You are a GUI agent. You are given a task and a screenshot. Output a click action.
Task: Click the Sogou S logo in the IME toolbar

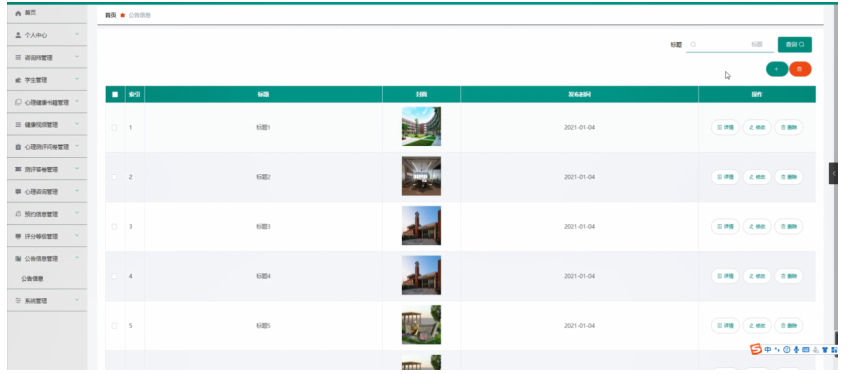(x=756, y=349)
